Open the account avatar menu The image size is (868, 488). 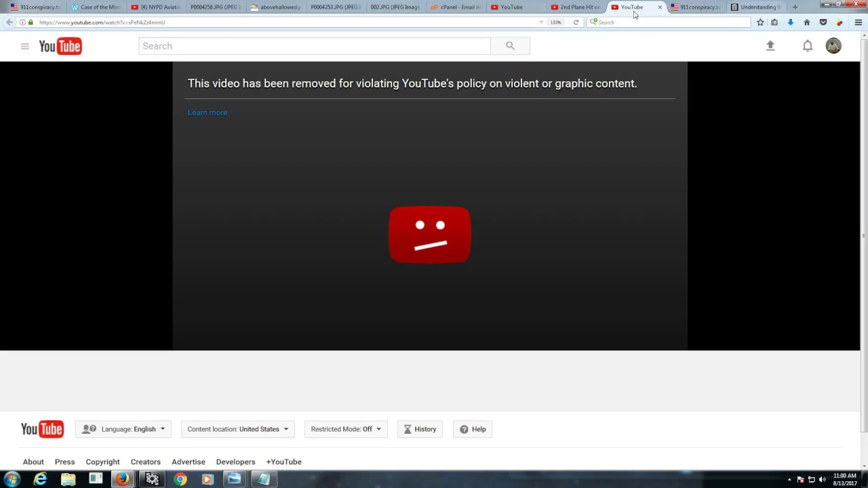point(833,45)
